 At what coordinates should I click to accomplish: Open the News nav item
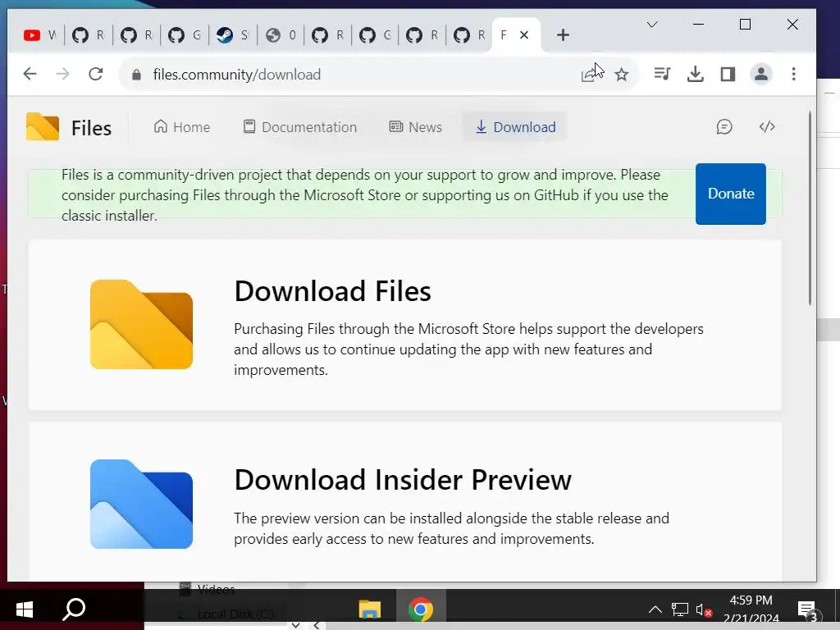point(415,127)
